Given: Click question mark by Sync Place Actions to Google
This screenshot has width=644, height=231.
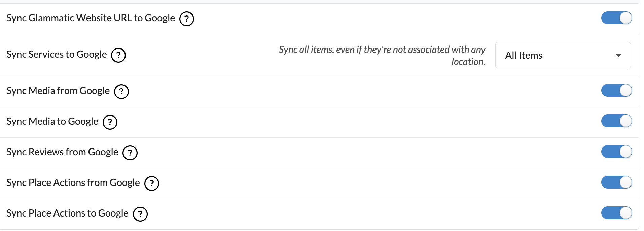Looking at the screenshot, I should (x=140, y=214).
